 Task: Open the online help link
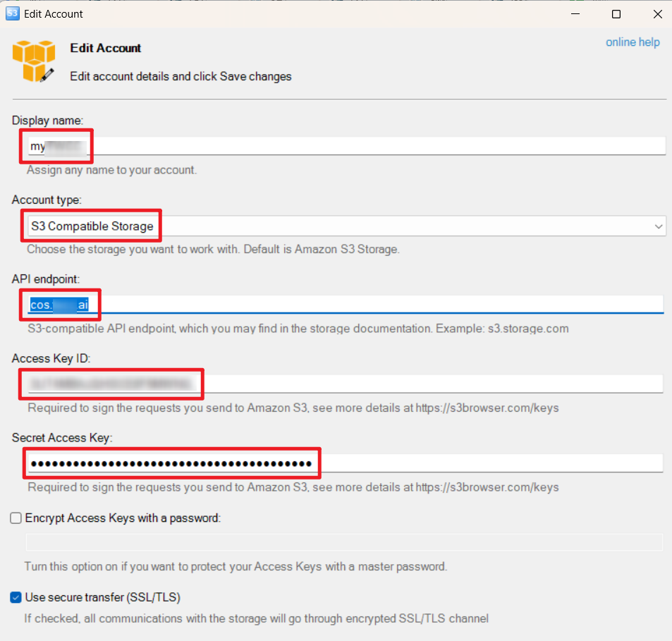(633, 42)
